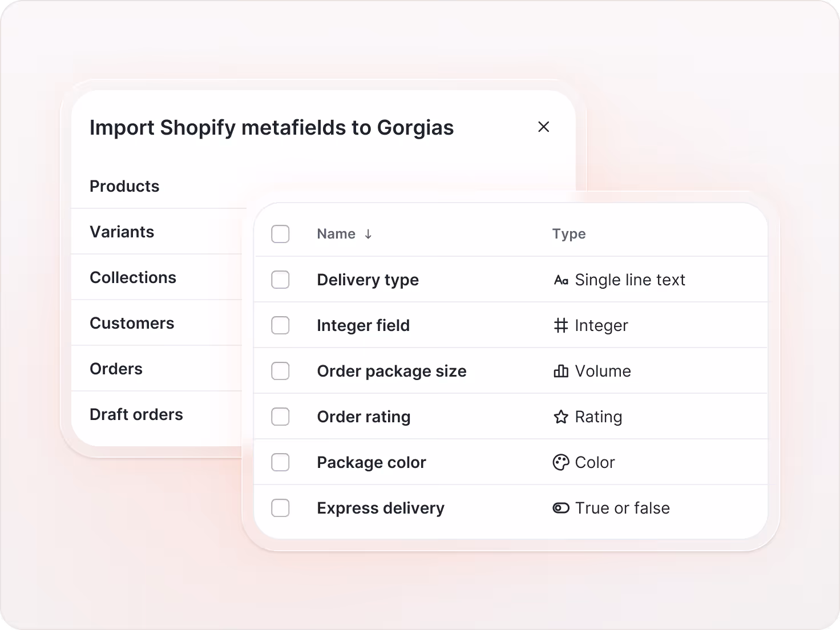Screen dimensions: 840x630
Task: Click the True or false toggle icon
Action: (561, 508)
